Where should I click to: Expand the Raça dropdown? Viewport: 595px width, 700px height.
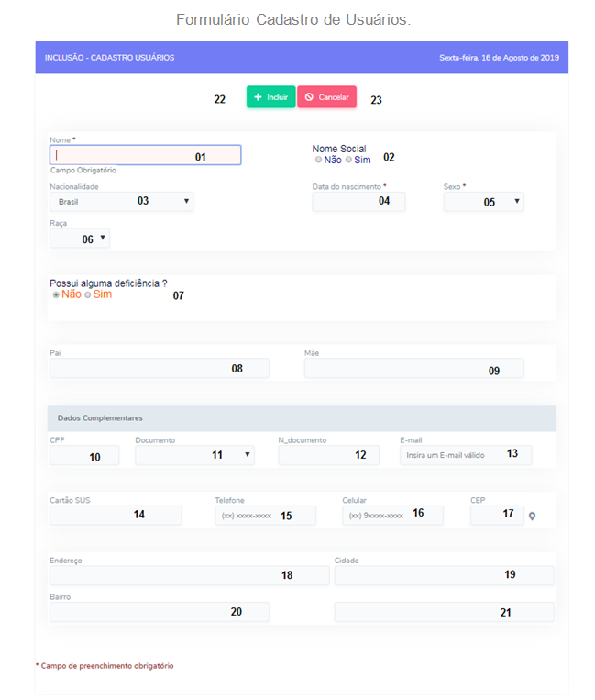(80, 238)
